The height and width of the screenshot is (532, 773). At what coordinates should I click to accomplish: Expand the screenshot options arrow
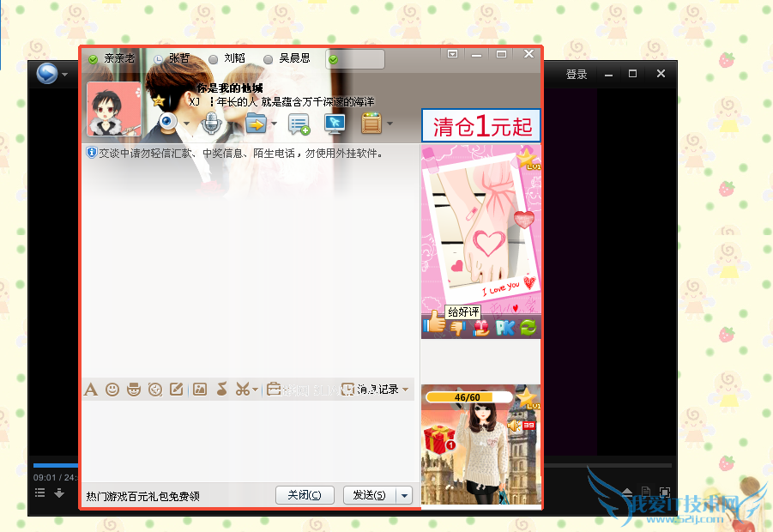pyautogui.click(x=255, y=390)
